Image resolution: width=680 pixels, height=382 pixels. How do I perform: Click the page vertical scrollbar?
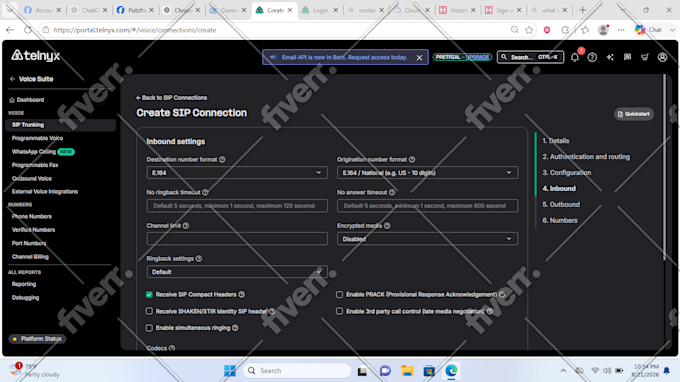point(664,167)
